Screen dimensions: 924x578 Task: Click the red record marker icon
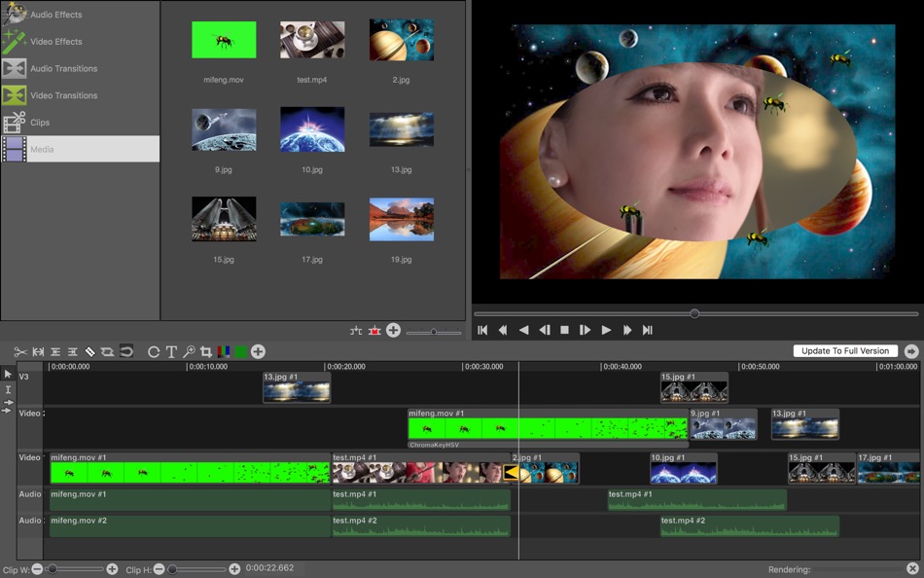374,331
